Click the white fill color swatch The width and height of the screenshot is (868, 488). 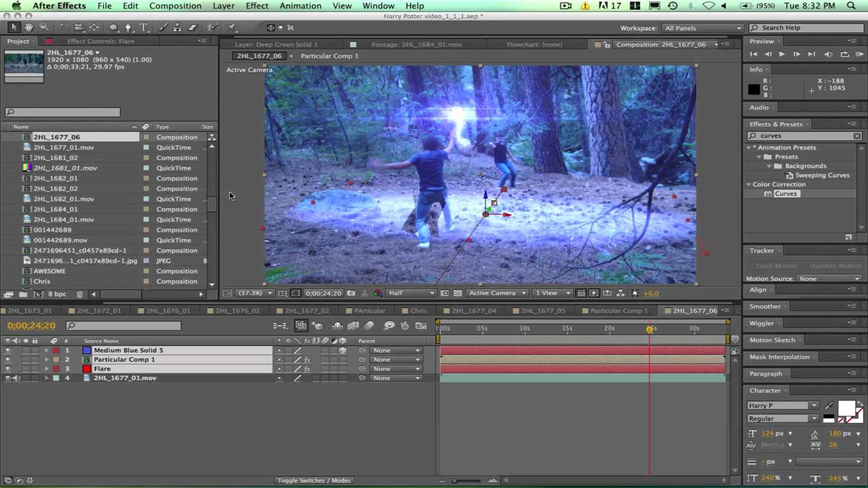point(846,408)
